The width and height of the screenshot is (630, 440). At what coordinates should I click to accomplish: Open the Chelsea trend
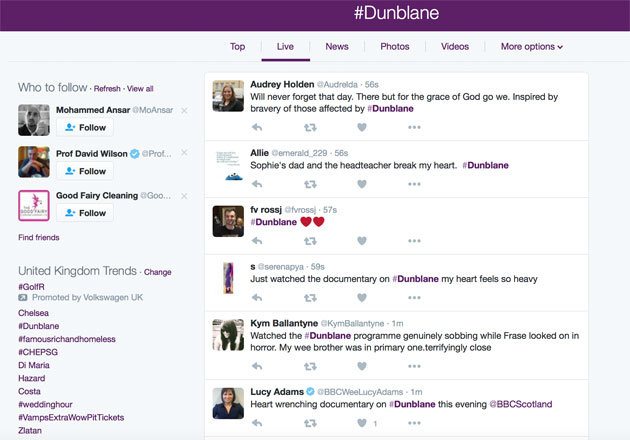[x=33, y=313]
